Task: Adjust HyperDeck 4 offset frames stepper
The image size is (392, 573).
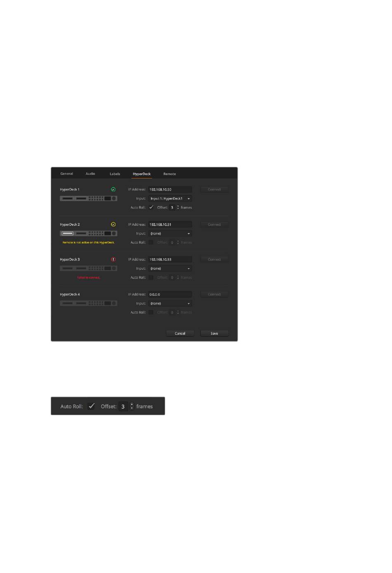Action: point(178,312)
